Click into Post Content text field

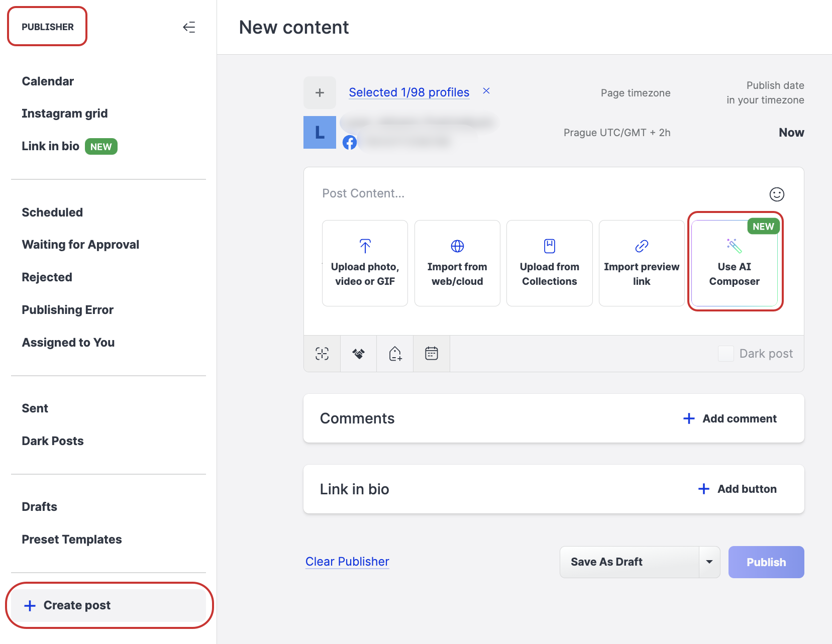click(x=502, y=194)
